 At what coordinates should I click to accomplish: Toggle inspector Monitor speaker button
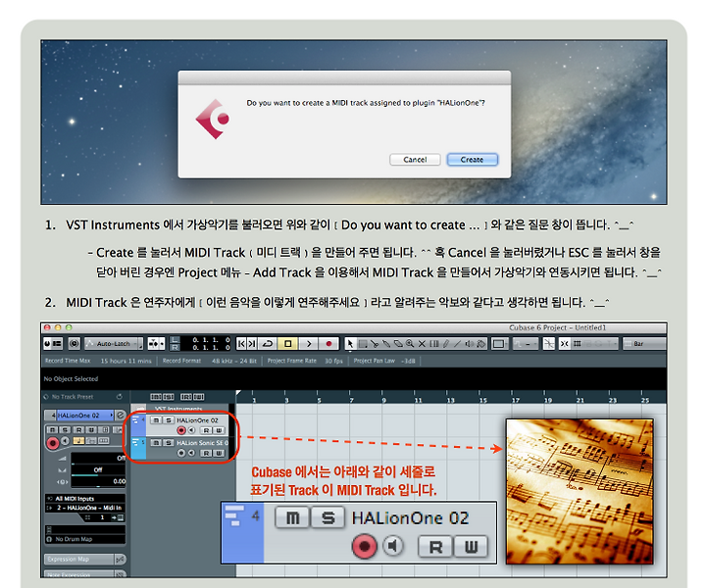[66, 441]
